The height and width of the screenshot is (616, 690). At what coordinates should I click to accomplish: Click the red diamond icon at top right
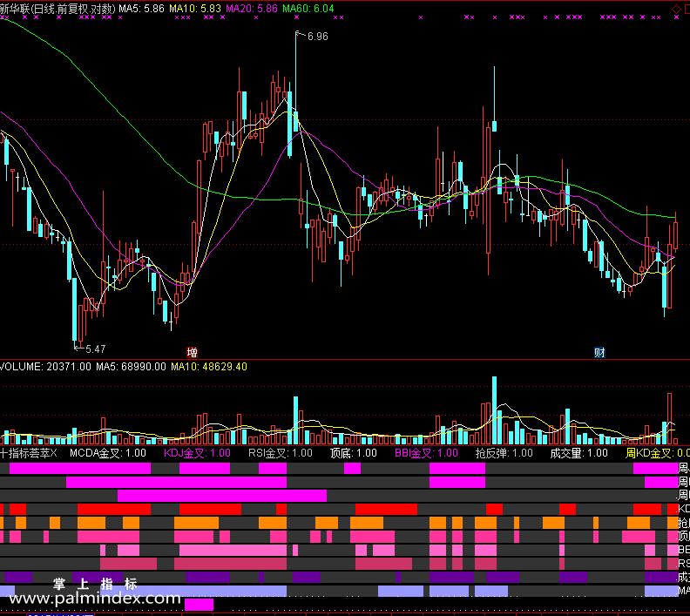tap(676, 9)
